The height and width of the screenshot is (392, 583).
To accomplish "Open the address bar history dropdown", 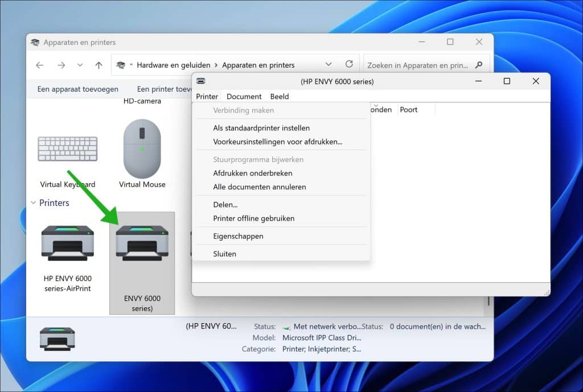I will [x=329, y=64].
